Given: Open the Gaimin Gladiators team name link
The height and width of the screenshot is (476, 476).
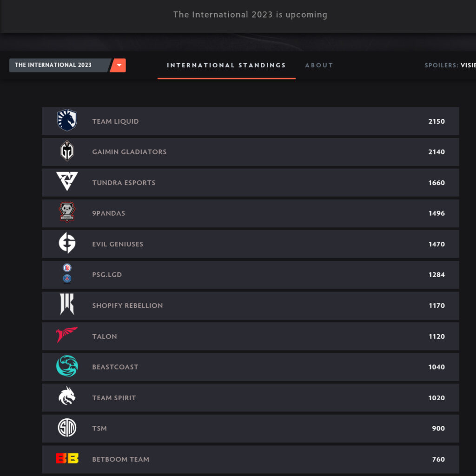Looking at the screenshot, I should 129,152.
